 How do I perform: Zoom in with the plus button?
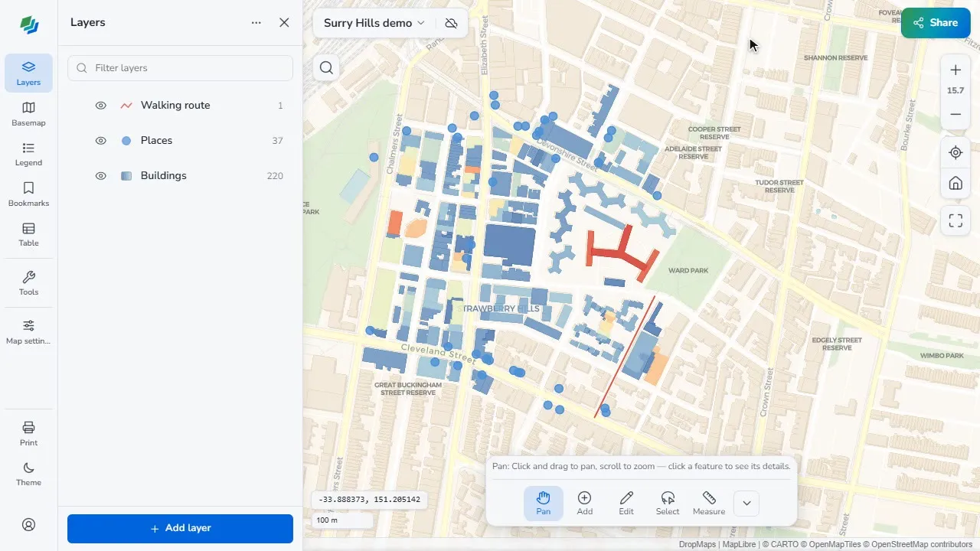pos(955,70)
